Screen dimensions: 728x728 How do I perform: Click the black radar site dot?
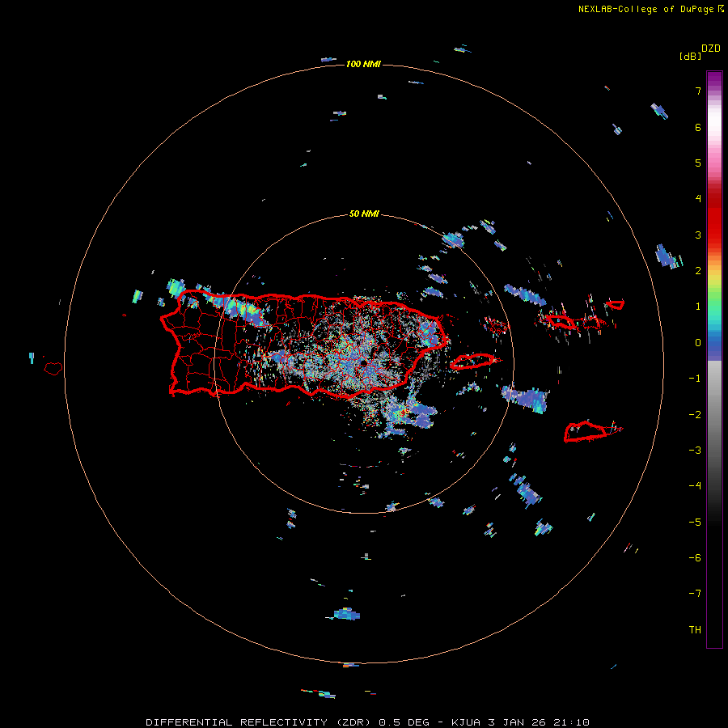pyautogui.click(x=363, y=362)
